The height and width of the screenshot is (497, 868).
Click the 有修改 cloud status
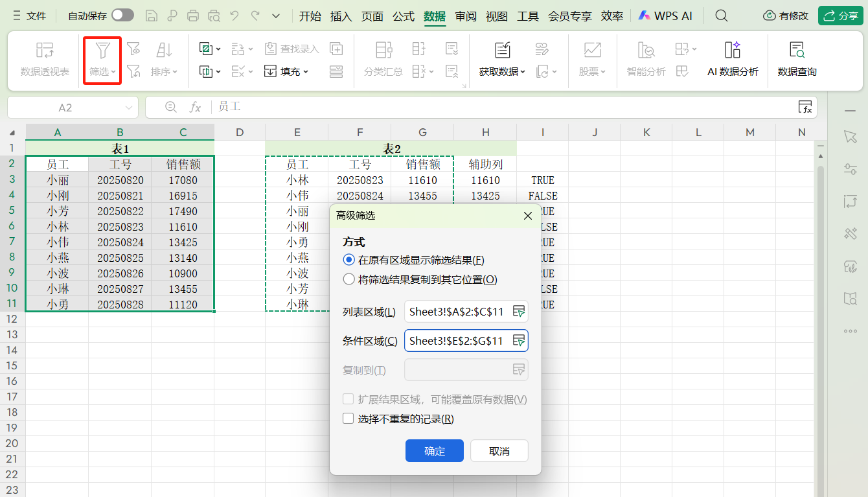tap(786, 16)
